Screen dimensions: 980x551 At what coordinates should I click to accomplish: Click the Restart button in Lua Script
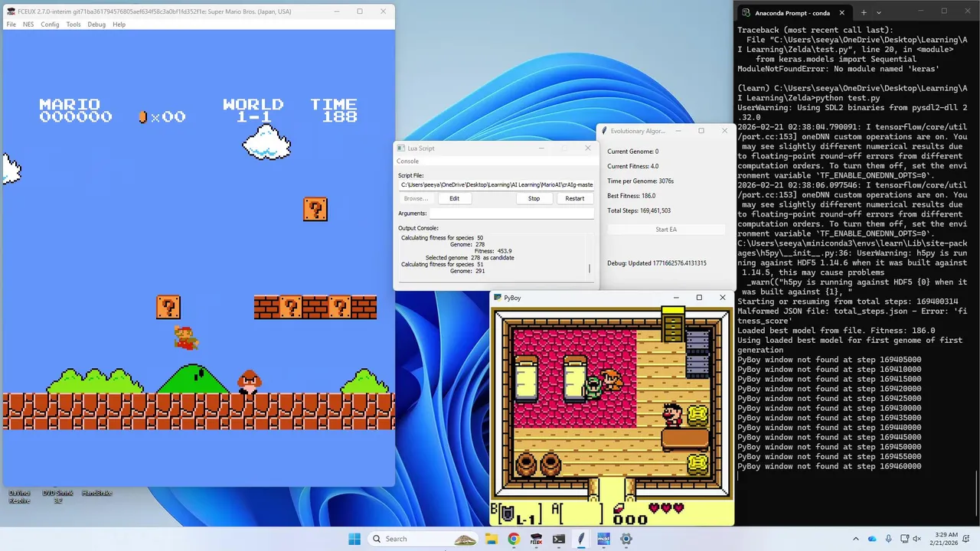coord(574,198)
